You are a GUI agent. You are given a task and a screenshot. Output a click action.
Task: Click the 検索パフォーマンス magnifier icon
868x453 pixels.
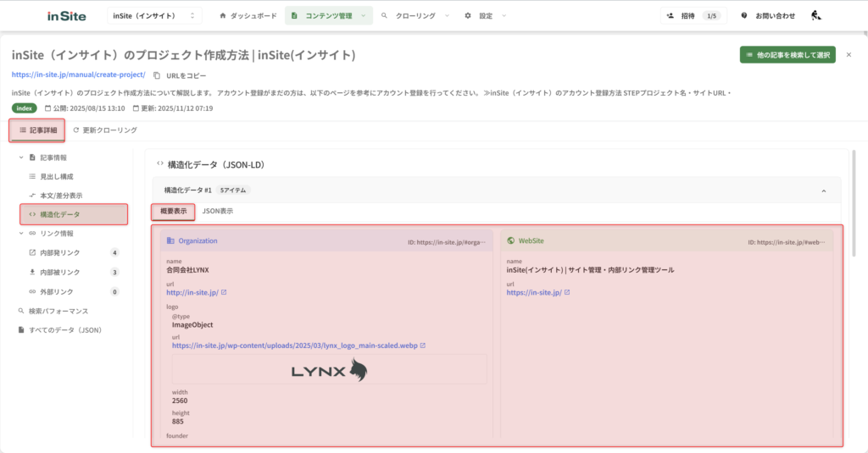click(x=21, y=311)
